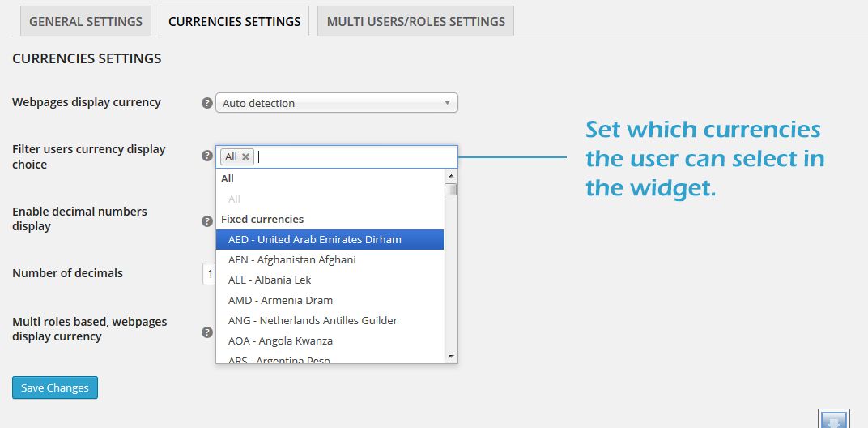Pick AOA - Angola Kwanza option

(330, 340)
